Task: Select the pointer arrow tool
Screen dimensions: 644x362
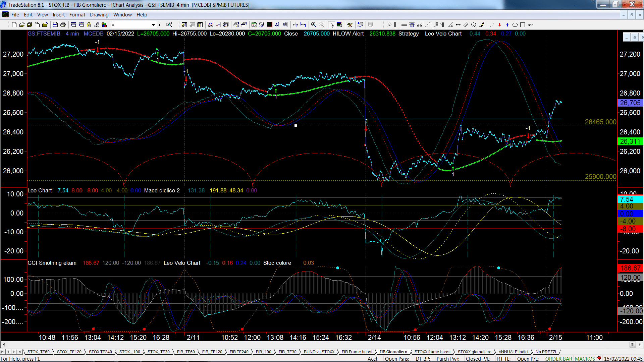Action: pyautogui.click(x=332, y=25)
